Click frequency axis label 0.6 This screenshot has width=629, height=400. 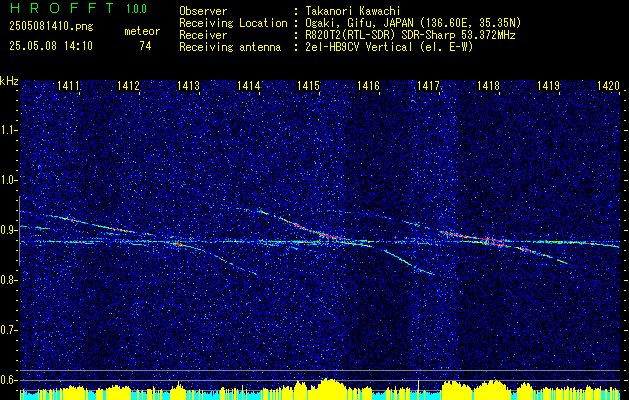click(9, 380)
